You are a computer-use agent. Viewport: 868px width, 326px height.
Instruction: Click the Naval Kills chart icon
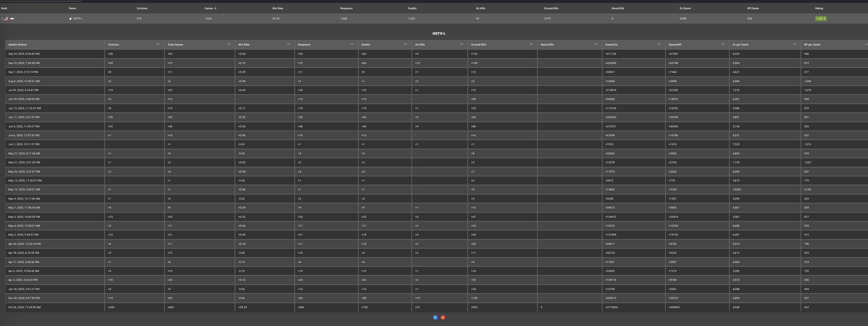[x=596, y=44]
